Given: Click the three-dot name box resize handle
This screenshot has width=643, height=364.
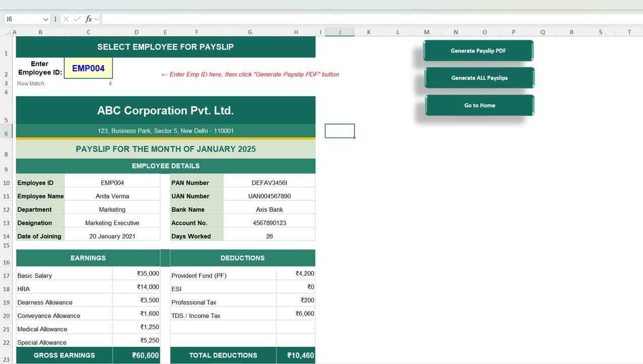Looking at the screenshot, I should tap(55, 19).
